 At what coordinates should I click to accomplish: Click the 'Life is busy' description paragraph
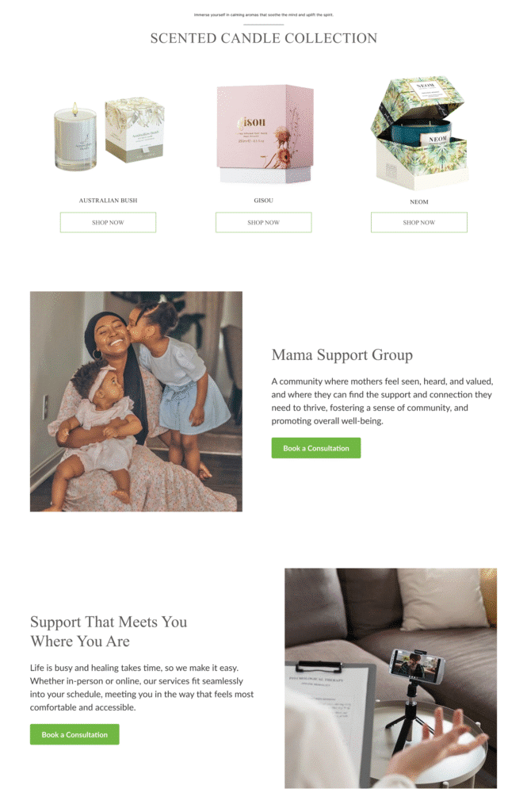(x=142, y=688)
